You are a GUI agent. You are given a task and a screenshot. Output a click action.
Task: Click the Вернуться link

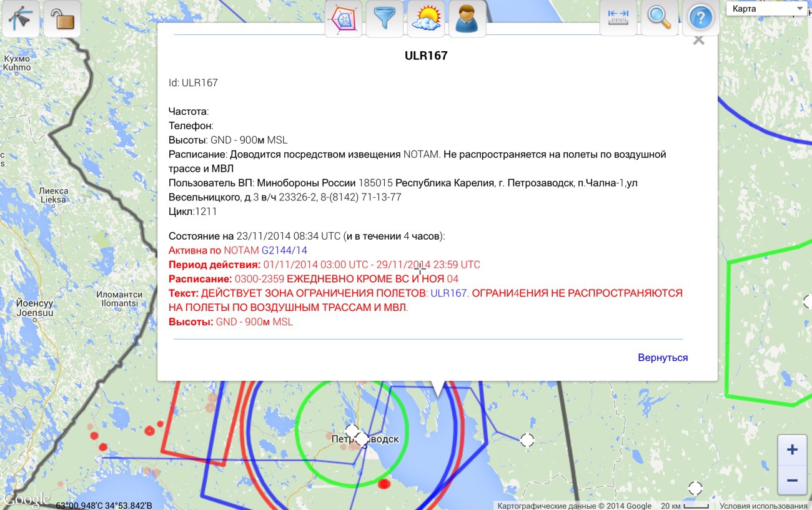coord(663,358)
